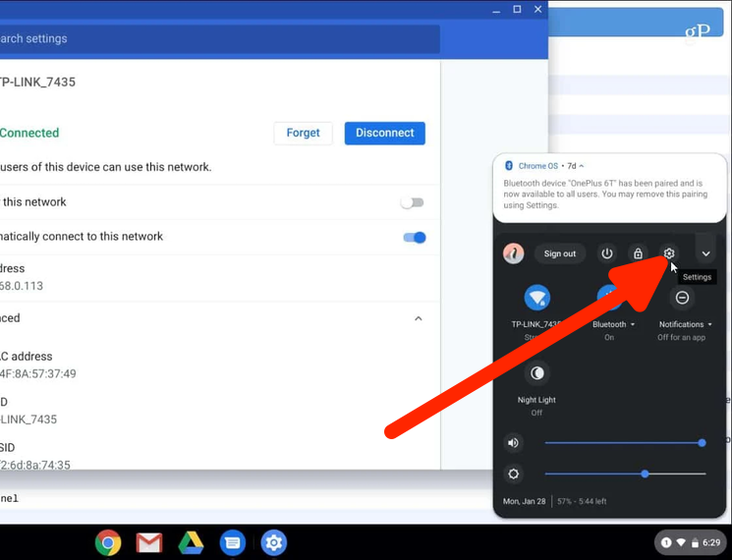
Task: Click the volume speaker icon
Action: (513, 443)
